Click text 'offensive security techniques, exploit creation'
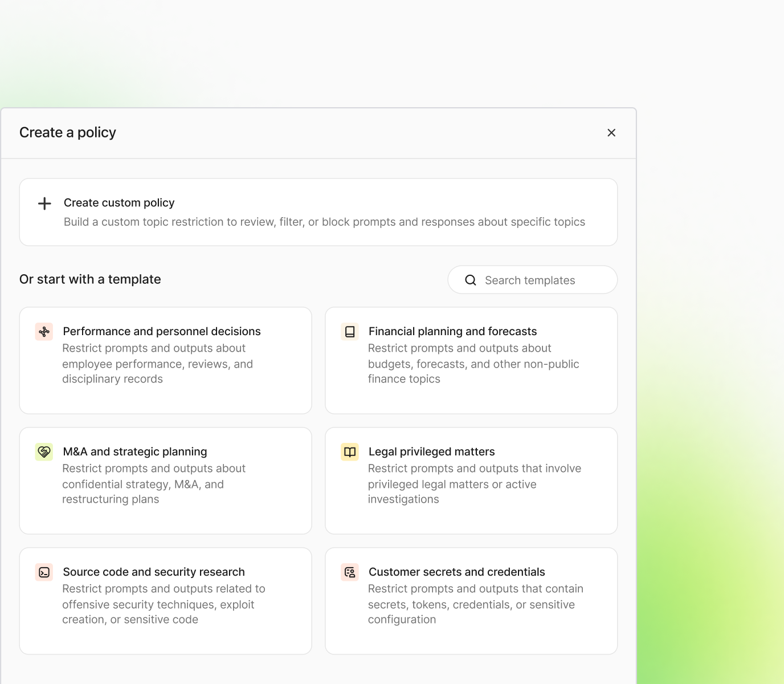The width and height of the screenshot is (784, 684). pos(158,612)
